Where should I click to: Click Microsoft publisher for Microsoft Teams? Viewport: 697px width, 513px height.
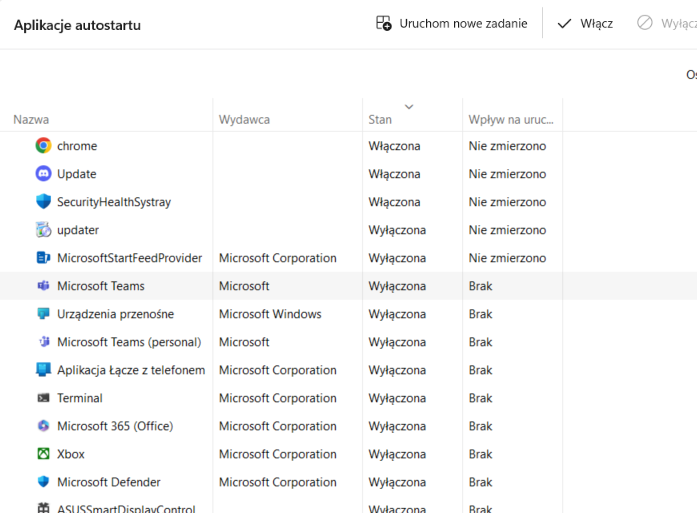[244, 286]
